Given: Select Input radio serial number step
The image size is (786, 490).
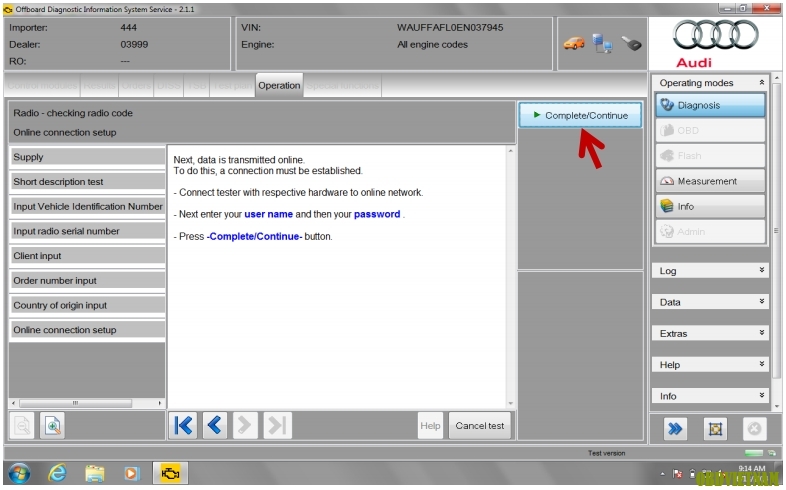Looking at the screenshot, I should tap(87, 231).
